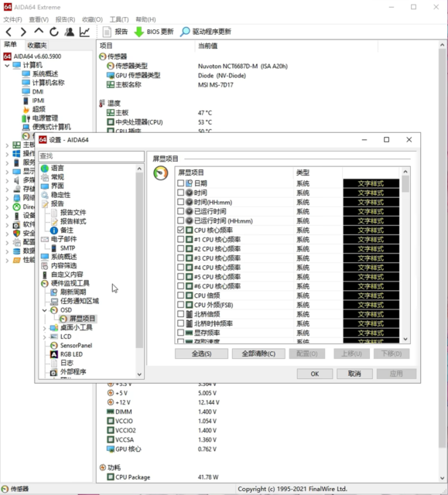
Task: Confirm settings with the OK button
Action: [x=315, y=374]
